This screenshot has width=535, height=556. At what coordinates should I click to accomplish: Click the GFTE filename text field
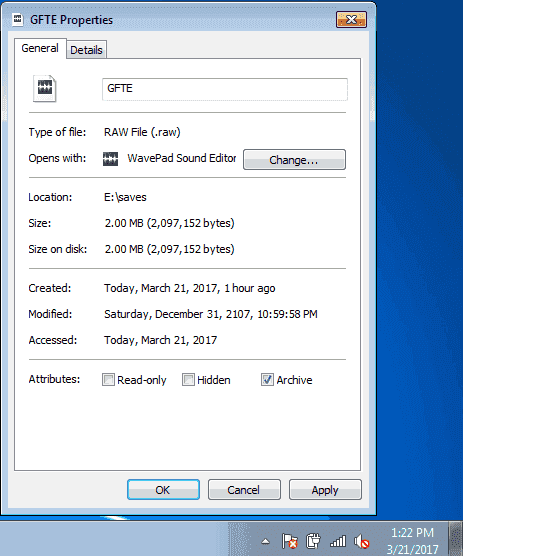(x=225, y=89)
